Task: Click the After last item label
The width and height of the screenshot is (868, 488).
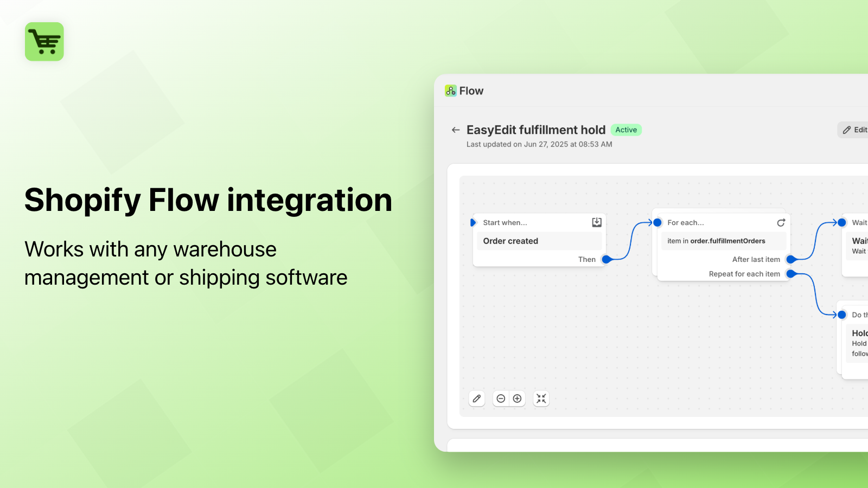Action: coord(756,259)
